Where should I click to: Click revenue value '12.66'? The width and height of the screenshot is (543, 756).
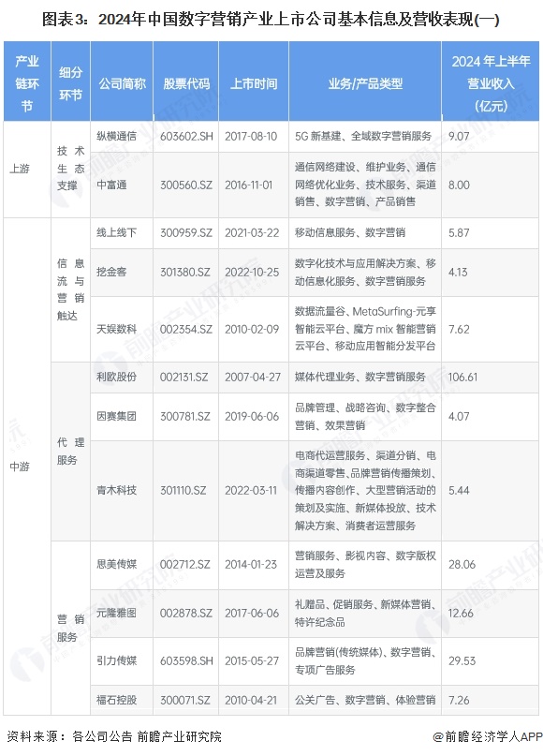pos(461,613)
